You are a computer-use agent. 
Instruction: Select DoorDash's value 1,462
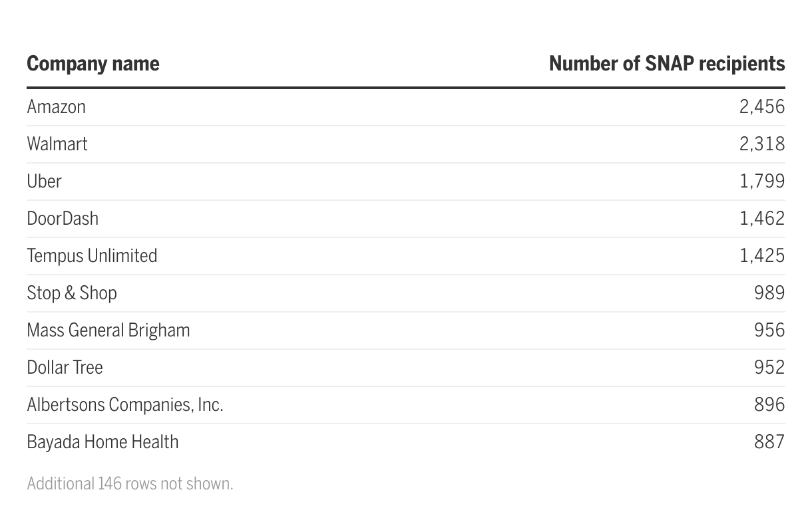click(762, 219)
